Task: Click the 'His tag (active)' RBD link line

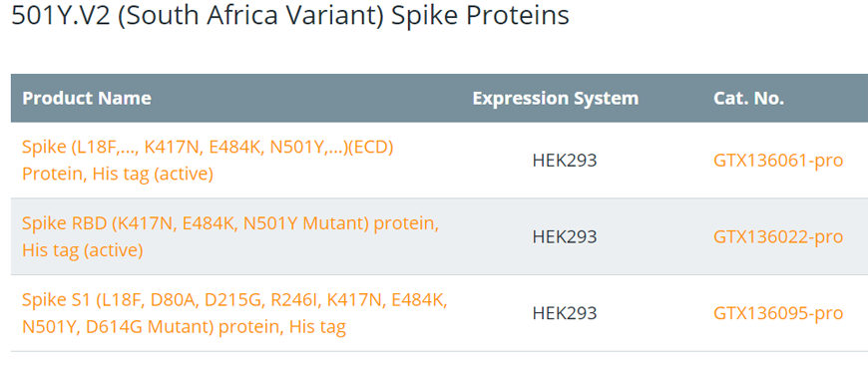Action: coord(83,250)
